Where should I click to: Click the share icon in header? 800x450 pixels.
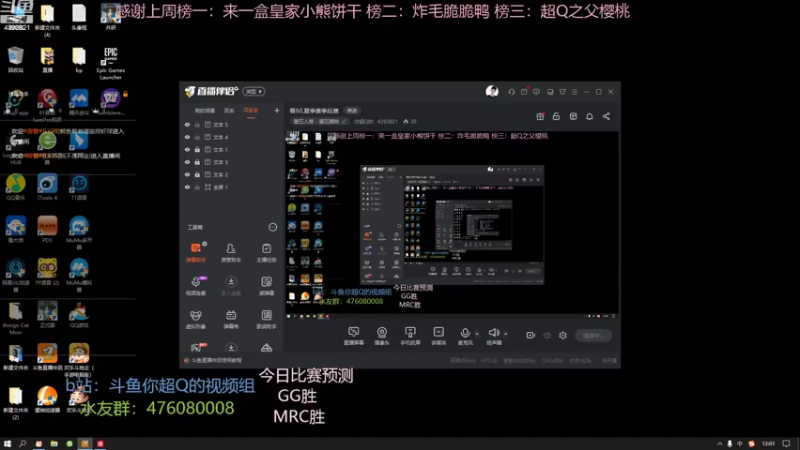click(606, 116)
